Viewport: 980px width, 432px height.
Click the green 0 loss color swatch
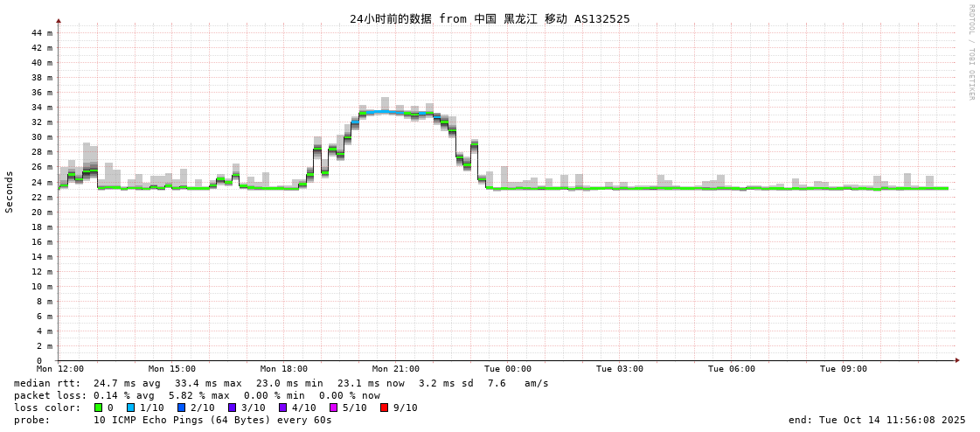click(99, 408)
